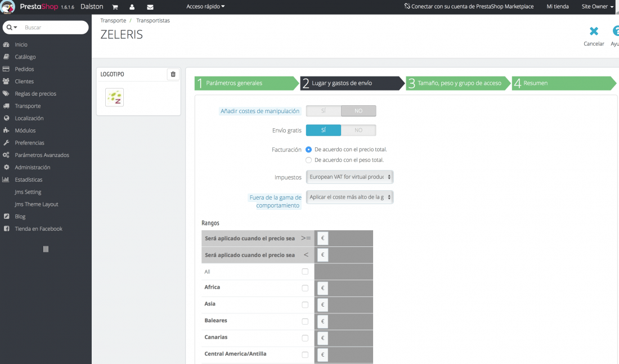Image resolution: width=619 pixels, height=364 pixels.
Task: Go to step 2 Lugar y gastos de envío
Action: pyautogui.click(x=352, y=83)
